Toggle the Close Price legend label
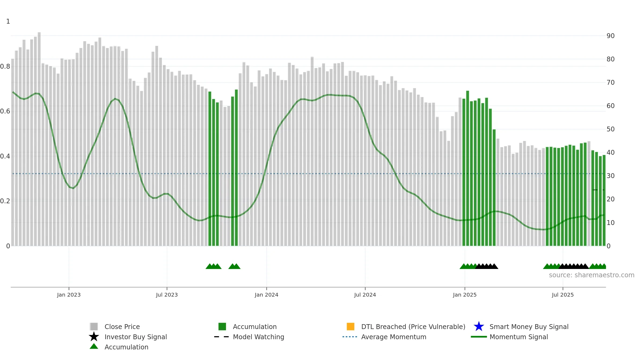This screenshot has height=362, width=644. point(122,327)
